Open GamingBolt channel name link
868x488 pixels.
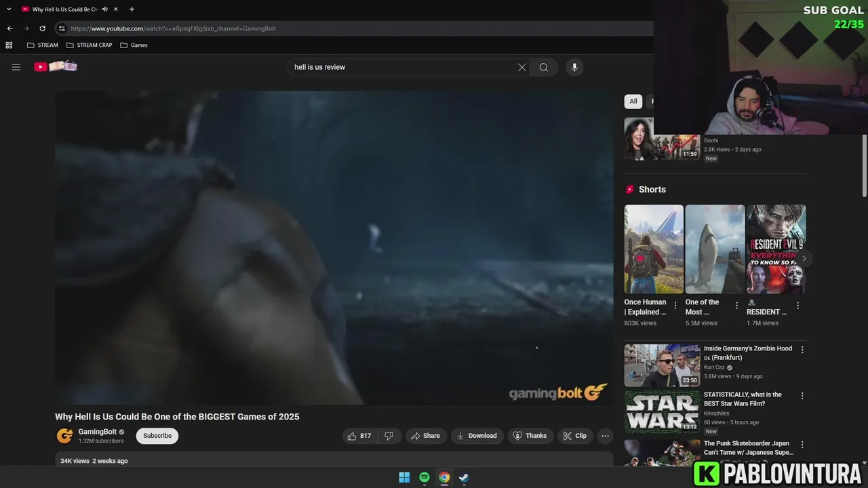(x=98, y=432)
